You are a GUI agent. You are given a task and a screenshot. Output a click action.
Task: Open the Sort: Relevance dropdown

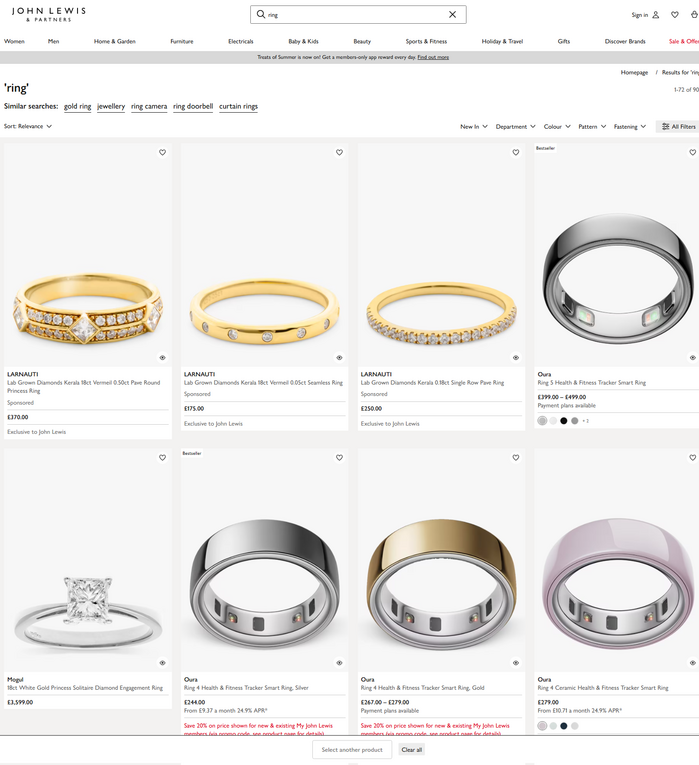(28, 126)
